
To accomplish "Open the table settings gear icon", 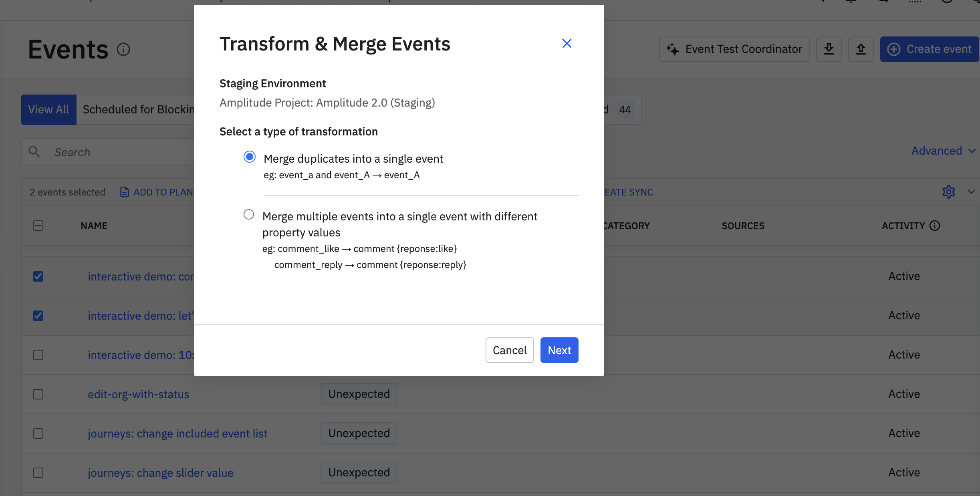I will pos(948,192).
